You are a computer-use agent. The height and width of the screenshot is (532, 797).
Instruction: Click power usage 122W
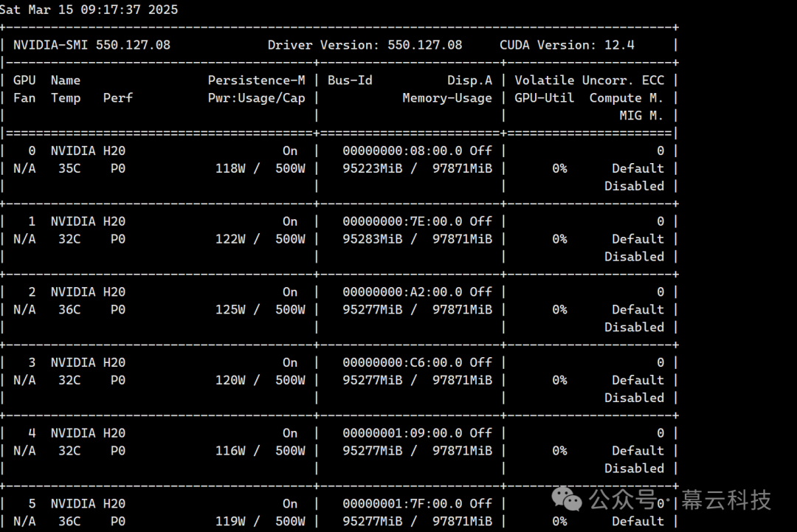click(230, 239)
